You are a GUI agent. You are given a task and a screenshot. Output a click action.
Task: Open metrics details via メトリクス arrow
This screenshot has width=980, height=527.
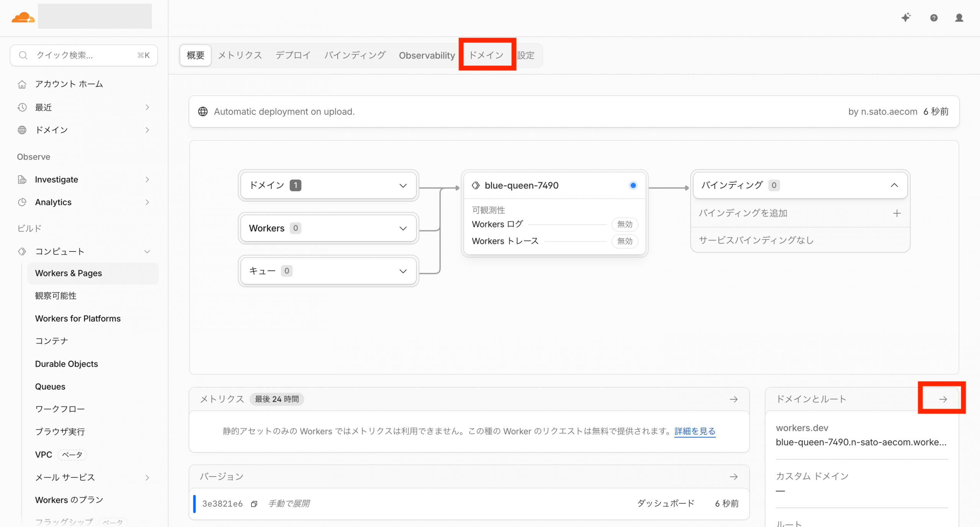coord(733,399)
